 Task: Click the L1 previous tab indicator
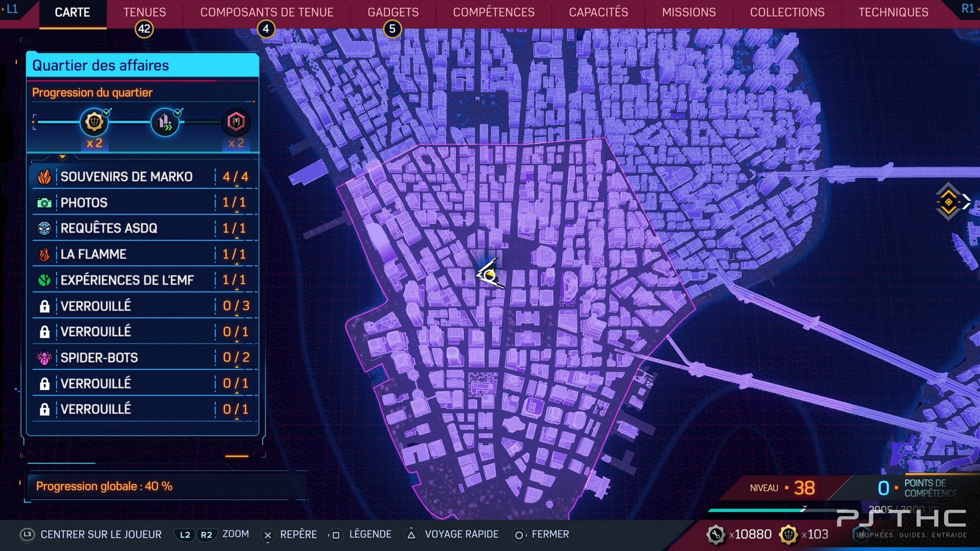pyautogui.click(x=11, y=9)
